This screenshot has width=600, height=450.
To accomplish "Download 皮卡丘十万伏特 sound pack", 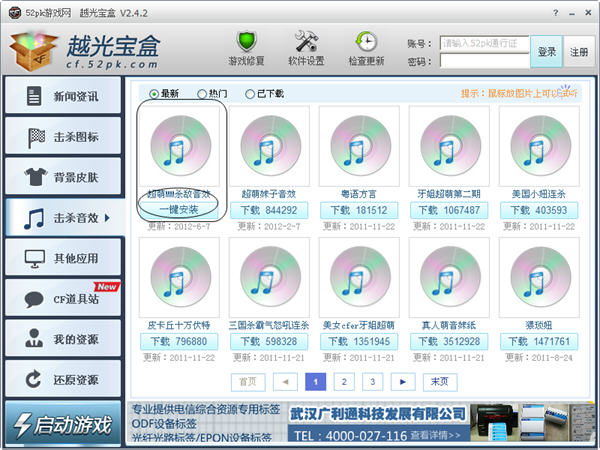I will pyautogui.click(x=179, y=341).
